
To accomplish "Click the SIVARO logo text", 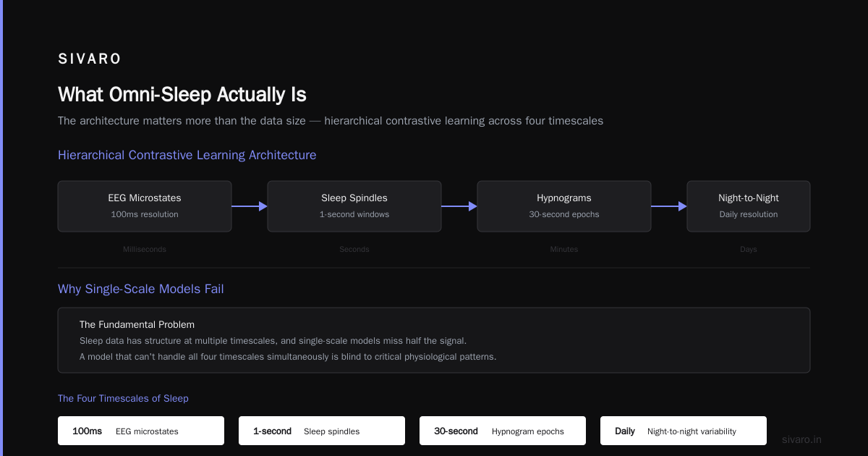I will click(90, 59).
